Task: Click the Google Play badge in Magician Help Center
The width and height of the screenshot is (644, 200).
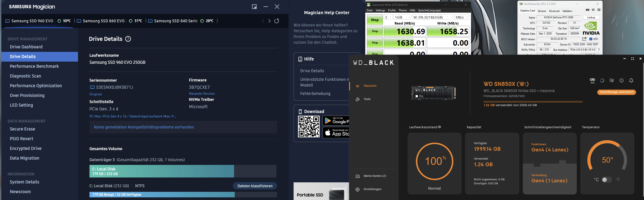Action: [336, 121]
